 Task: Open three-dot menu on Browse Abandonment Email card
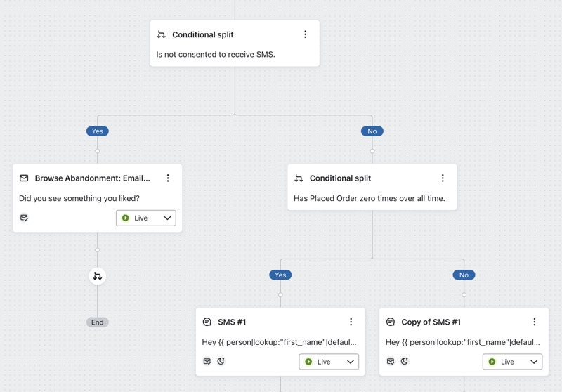(168, 178)
